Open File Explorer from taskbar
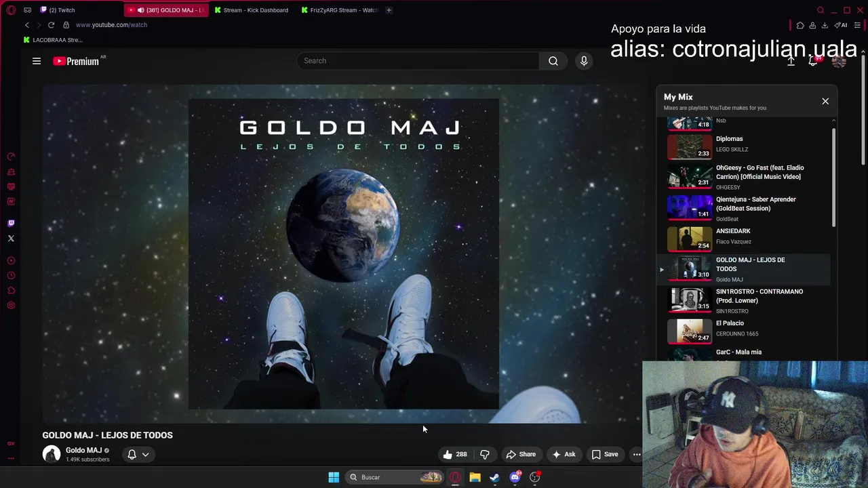Image resolution: width=868 pixels, height=488 pixels. pyautogui.click(x=475, y=477)
